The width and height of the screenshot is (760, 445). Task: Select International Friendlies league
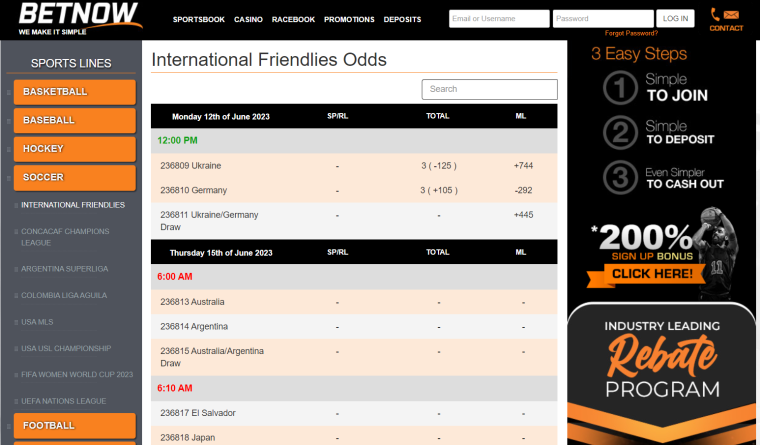coord(73,205)
